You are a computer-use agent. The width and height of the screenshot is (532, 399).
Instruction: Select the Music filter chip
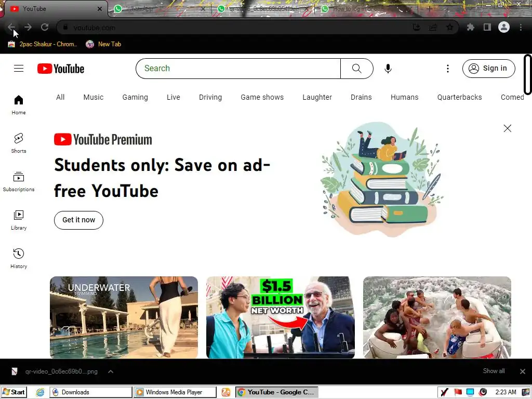[x=94, y=97]
